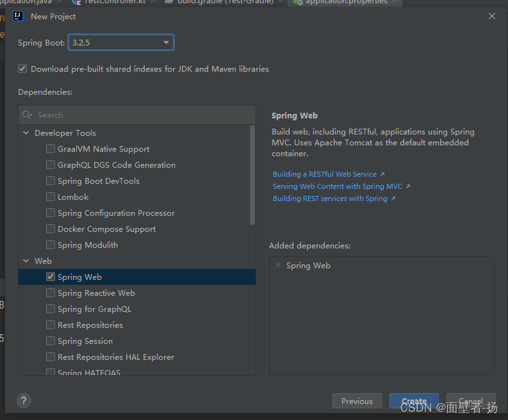Click the Spring Session label
Image resolution: width=508 pixels, height=420 pixels.
[85, 341]
